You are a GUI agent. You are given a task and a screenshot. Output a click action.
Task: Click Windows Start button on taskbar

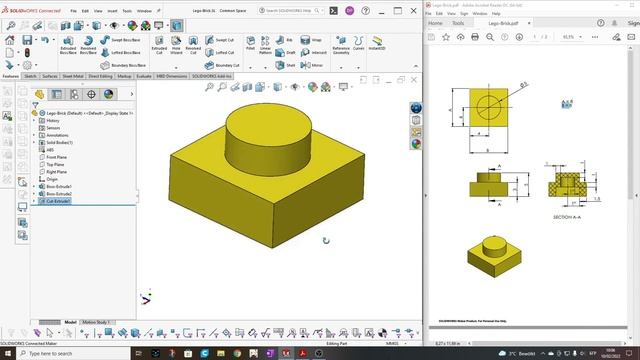pyautogui.click(x=7, y=353)
